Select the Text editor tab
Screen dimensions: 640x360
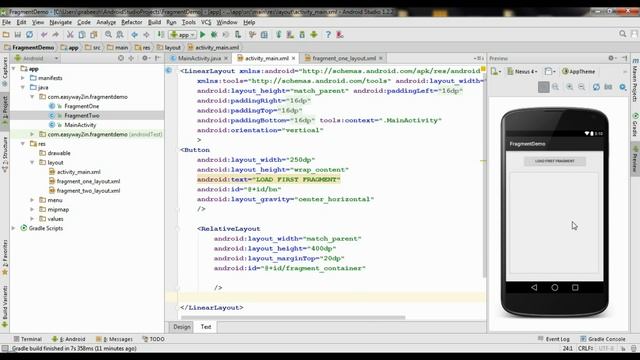206,327
